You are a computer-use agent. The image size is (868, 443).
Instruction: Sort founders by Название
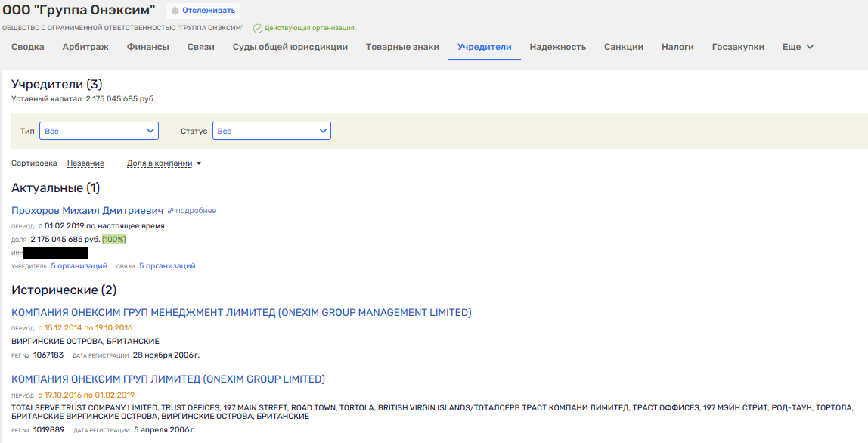click(x=85, y=163)
